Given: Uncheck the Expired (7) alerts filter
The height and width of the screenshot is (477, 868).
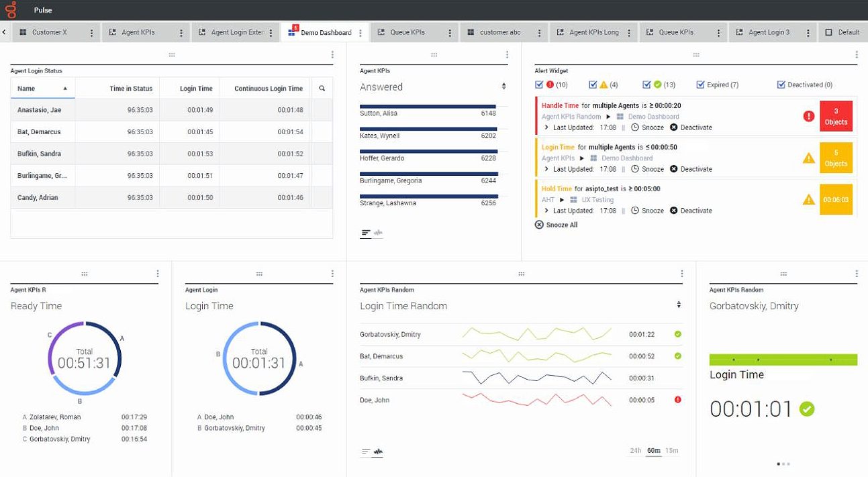Looking at the screenshot, I should [x=701, y=84].
